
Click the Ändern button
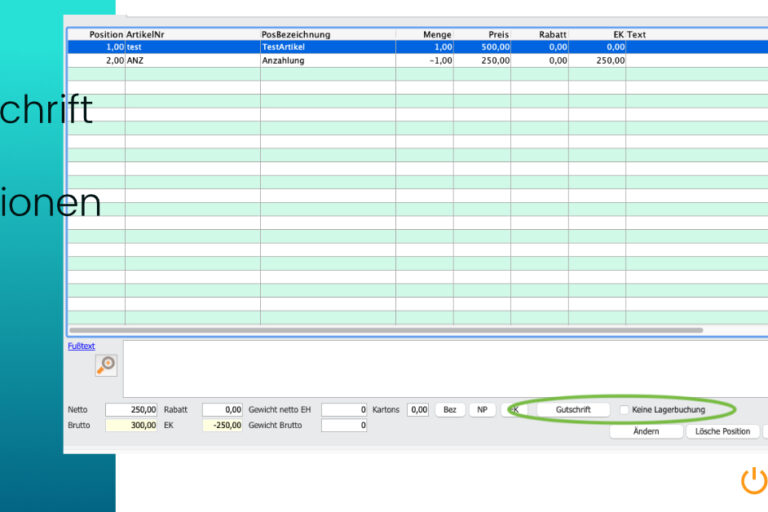646,432
